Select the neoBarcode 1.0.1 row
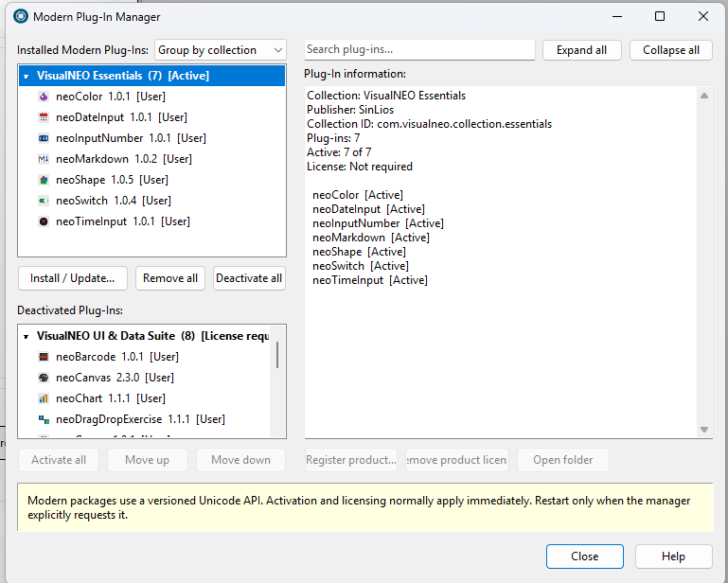The image size is (728, 583). click(144, 357)
